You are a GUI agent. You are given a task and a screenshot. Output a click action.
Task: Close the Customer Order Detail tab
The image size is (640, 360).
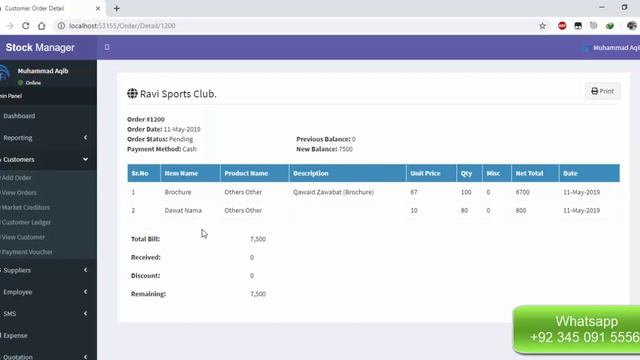pos(98,8)
